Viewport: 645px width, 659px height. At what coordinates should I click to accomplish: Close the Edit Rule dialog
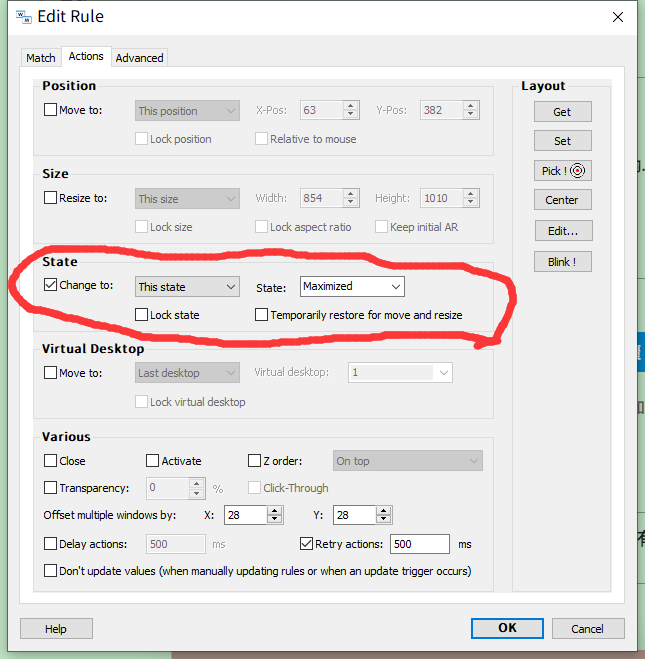(x=619, y=16)
